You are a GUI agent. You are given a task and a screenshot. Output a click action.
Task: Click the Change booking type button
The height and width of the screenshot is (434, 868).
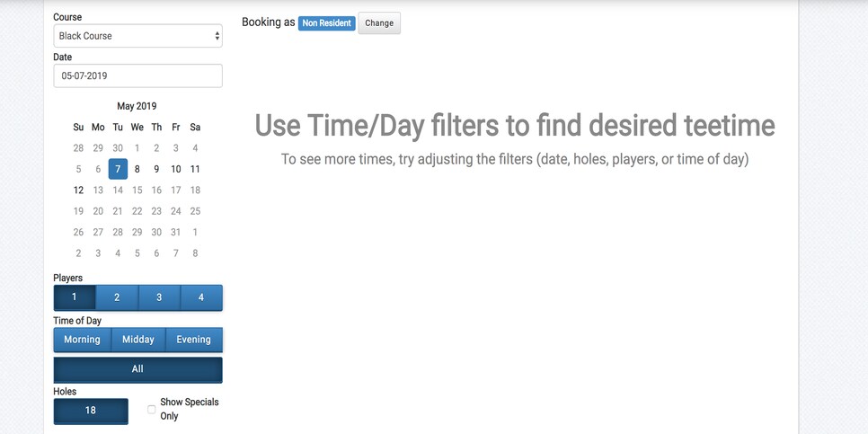(x=379, y=23)
